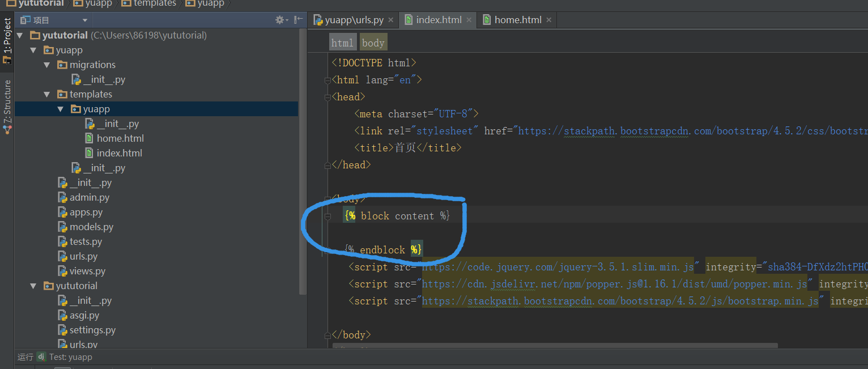Select the migrations folder icon
This screenshot has width=868, height=369.
click(x=62, y=65)
